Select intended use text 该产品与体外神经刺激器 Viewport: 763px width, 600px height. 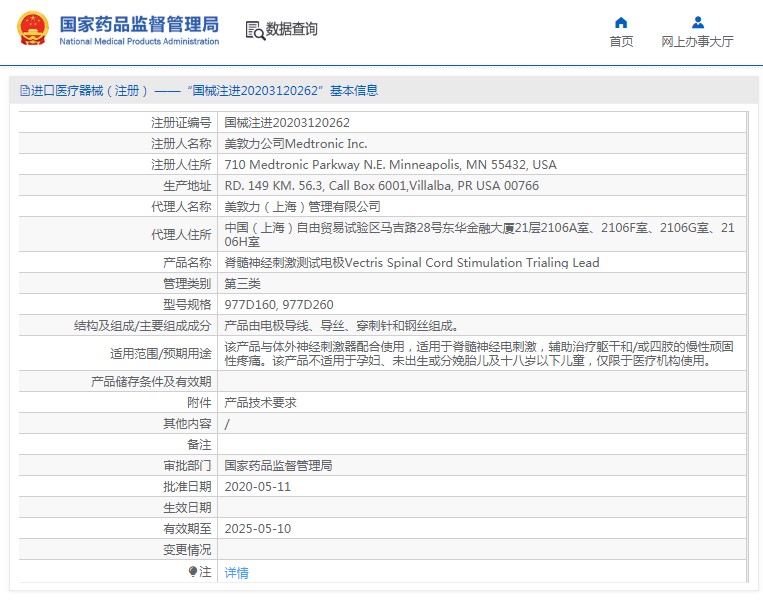[x=479, y=353]
